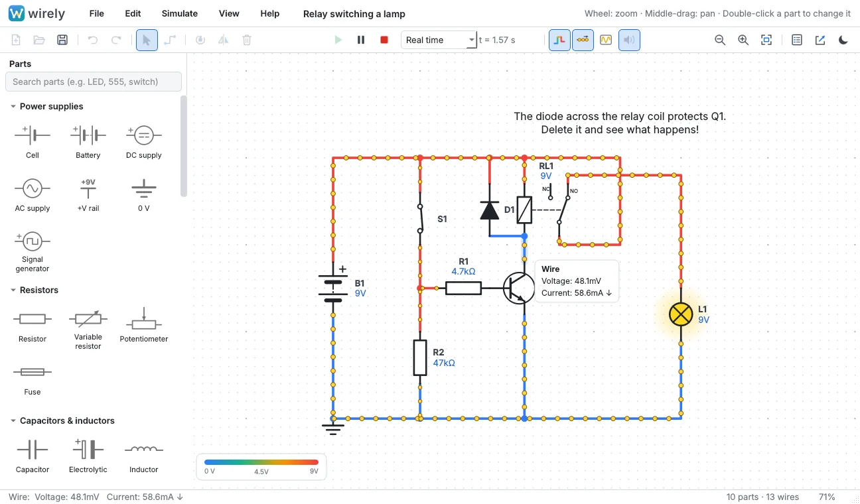Click lamp L1 in the circuit

(x=681, y=314)
